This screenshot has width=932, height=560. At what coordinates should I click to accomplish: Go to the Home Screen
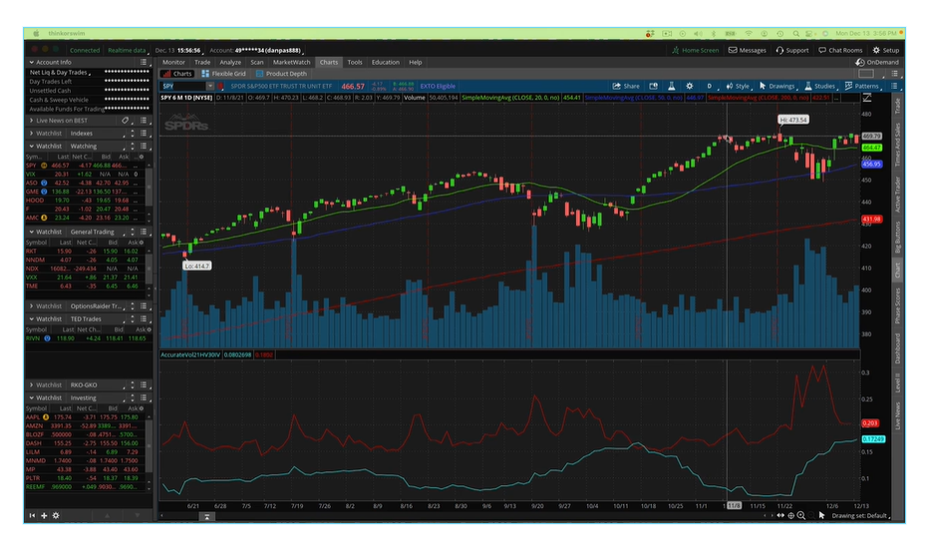pos(696,51)
